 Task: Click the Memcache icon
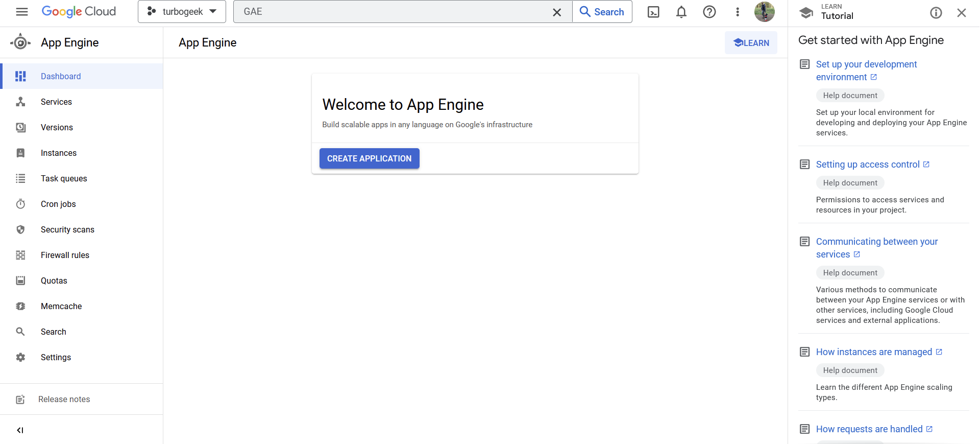(x=20, y=306)
